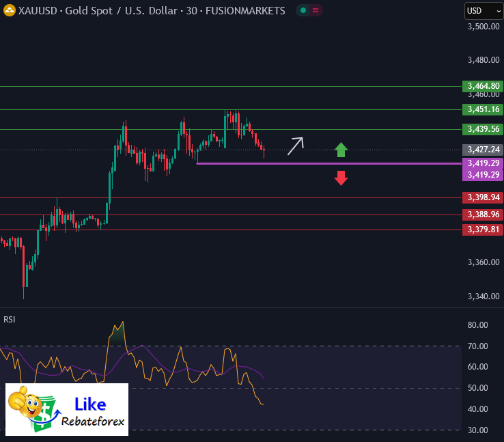Viewport: 504px width, 442px height.
Task: Select the 3,398.94 red horizontal line
Action: (x=231, y=197)
